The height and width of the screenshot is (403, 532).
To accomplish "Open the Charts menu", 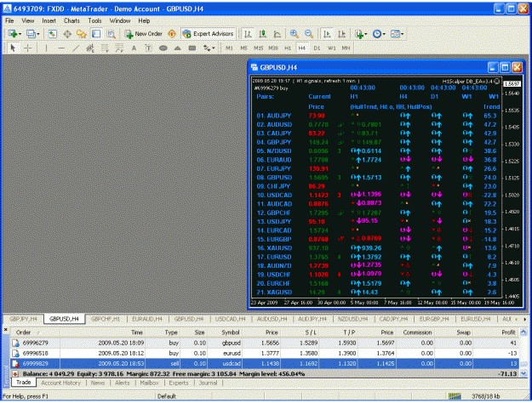I will pos(72,20).
